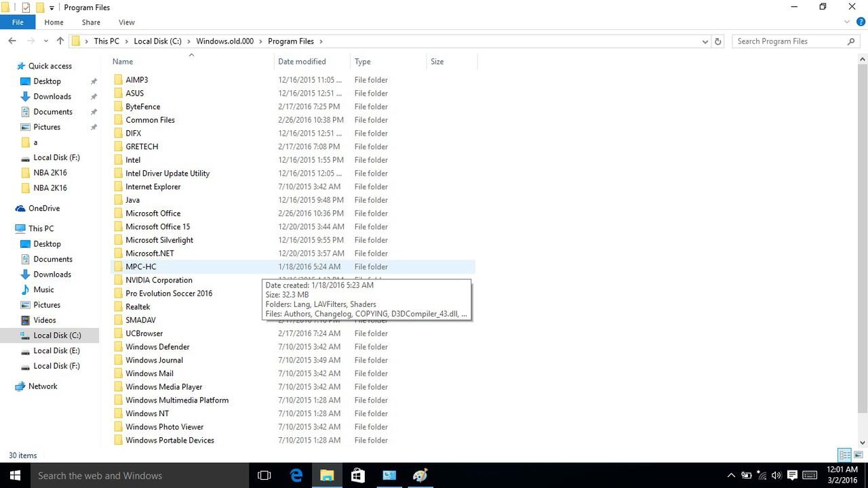This screenshot has width=868, height=488.
Task: Select the Java folder icon
Action: coord(118,200)
